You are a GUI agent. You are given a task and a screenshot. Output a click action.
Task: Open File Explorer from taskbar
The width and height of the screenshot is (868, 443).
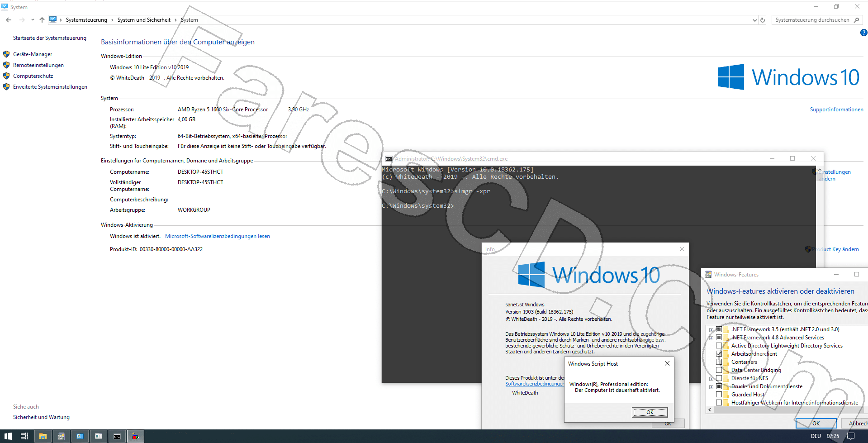click(43, 436)
